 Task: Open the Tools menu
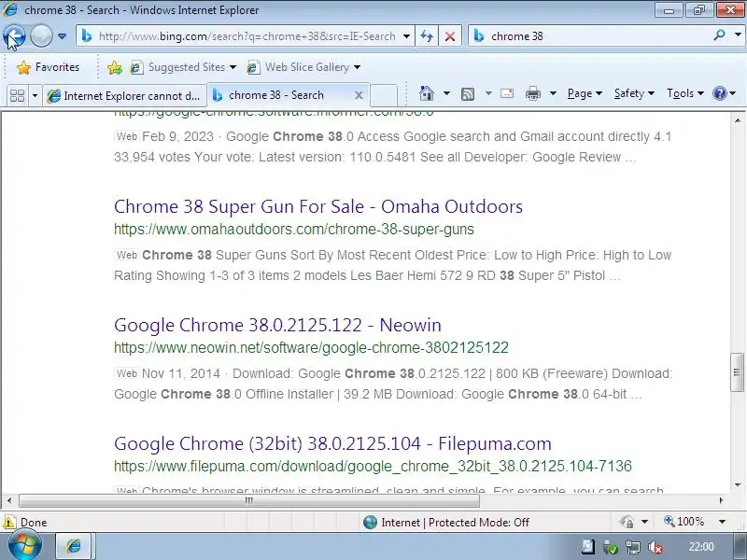685,93
